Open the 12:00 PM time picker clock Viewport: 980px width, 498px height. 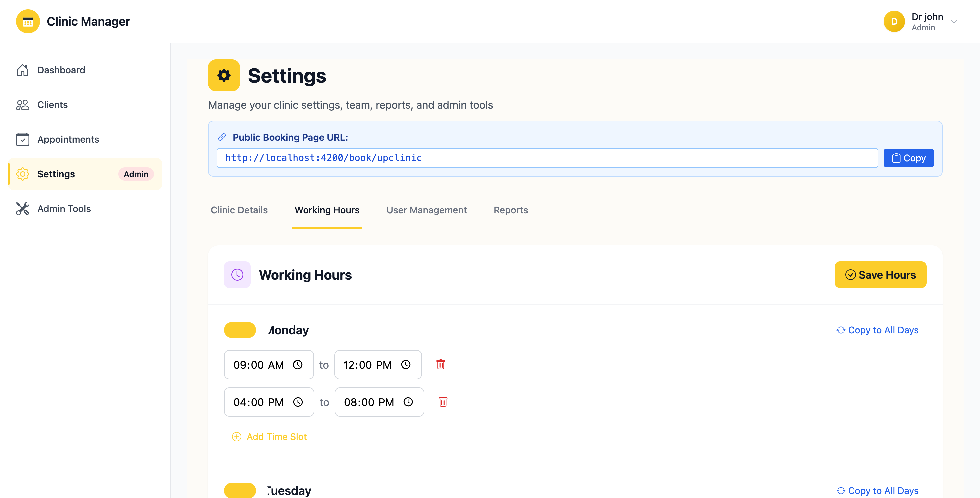tap(406, 364)
